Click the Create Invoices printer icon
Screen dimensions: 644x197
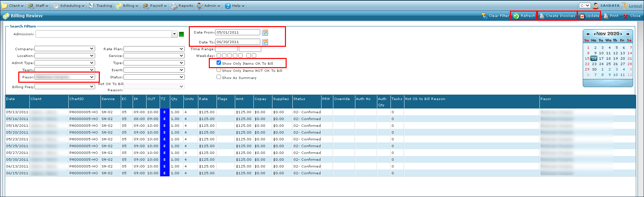click(x=542, y=16)
